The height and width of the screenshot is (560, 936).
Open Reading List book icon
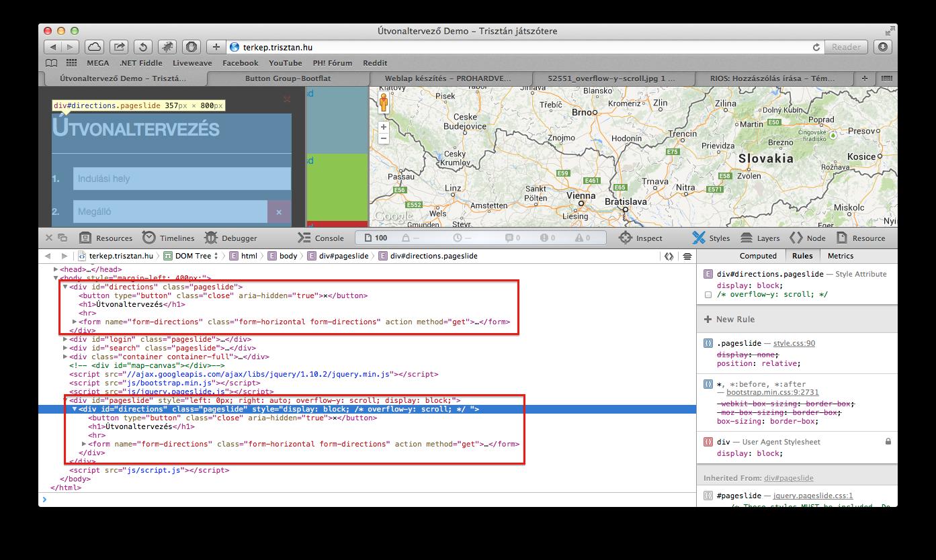tap(52, 63)
